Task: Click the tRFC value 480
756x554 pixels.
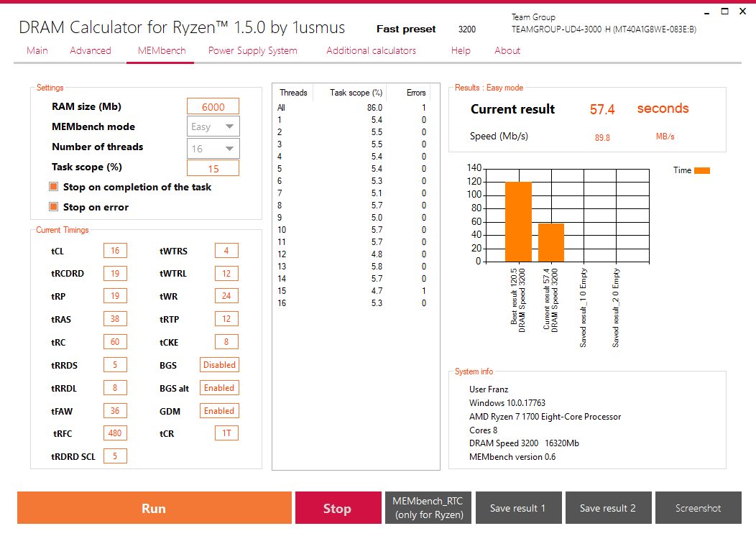Action: [115, 433]
